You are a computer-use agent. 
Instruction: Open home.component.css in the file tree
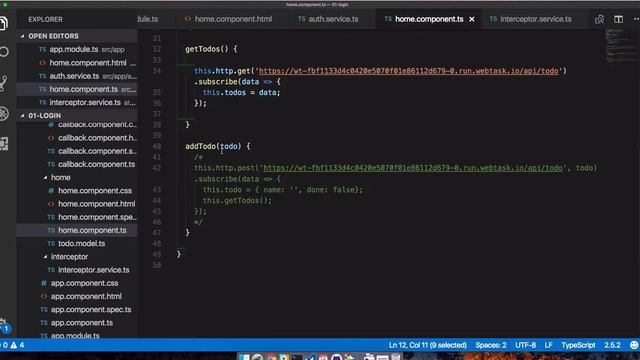point(77,191)
